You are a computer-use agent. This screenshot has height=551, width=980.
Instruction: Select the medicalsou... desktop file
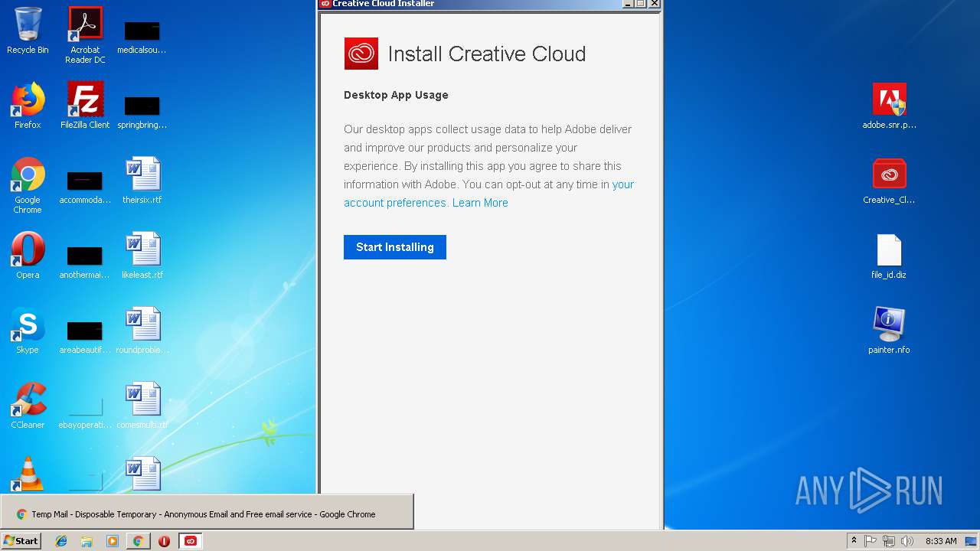click(142, 35)
